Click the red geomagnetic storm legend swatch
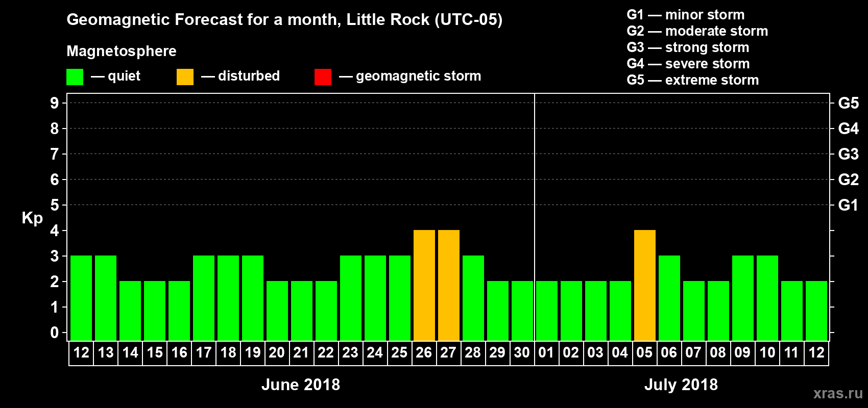Screen dimensions: 868x408 (x=323, y=77)
